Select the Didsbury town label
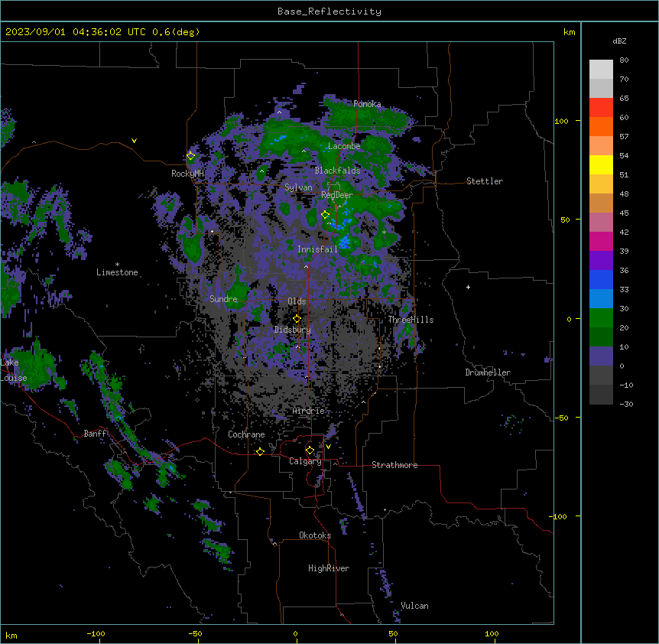 [293, 330]
